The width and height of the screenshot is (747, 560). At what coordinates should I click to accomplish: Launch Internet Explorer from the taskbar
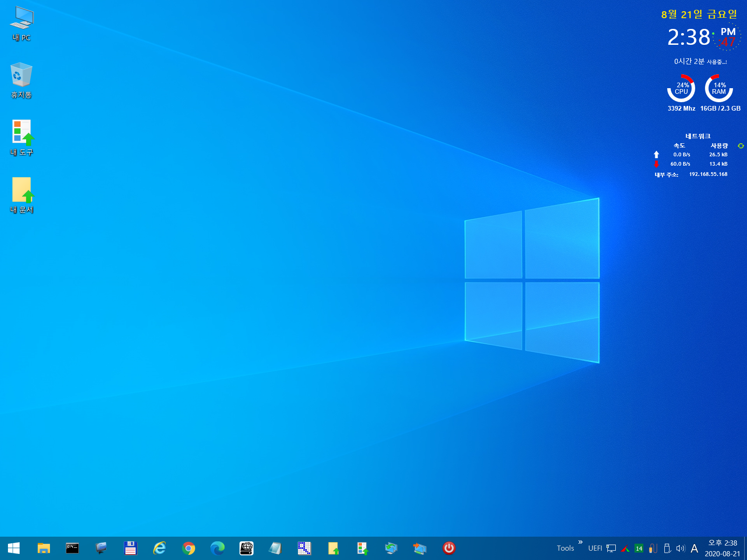click(159, 548)
